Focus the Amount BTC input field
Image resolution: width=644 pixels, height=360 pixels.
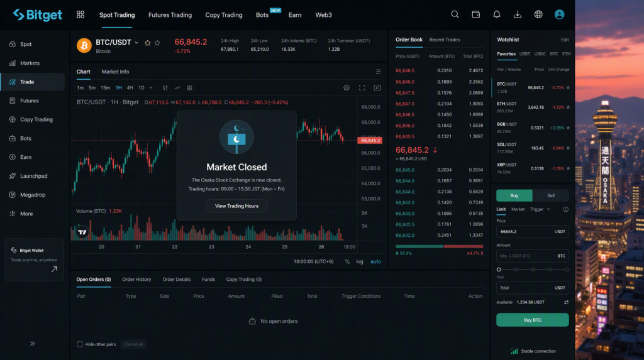pyautogui.click(x=532, y=256)
